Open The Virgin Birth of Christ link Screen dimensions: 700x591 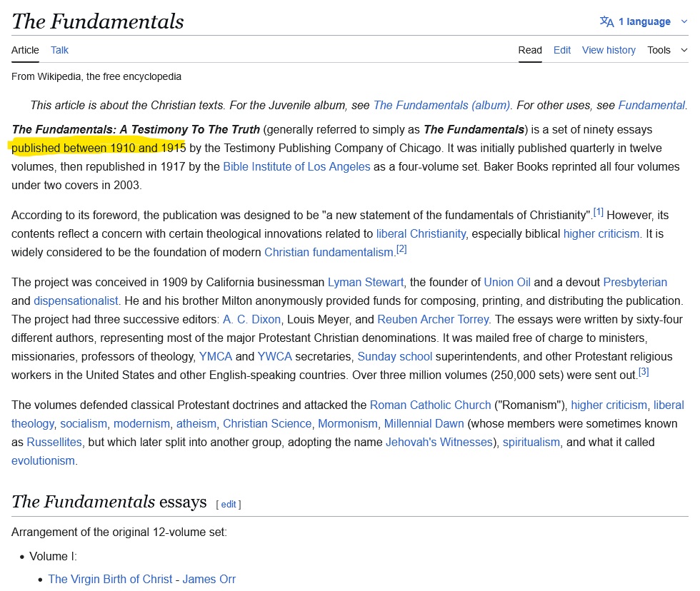[x=110, y=579]
